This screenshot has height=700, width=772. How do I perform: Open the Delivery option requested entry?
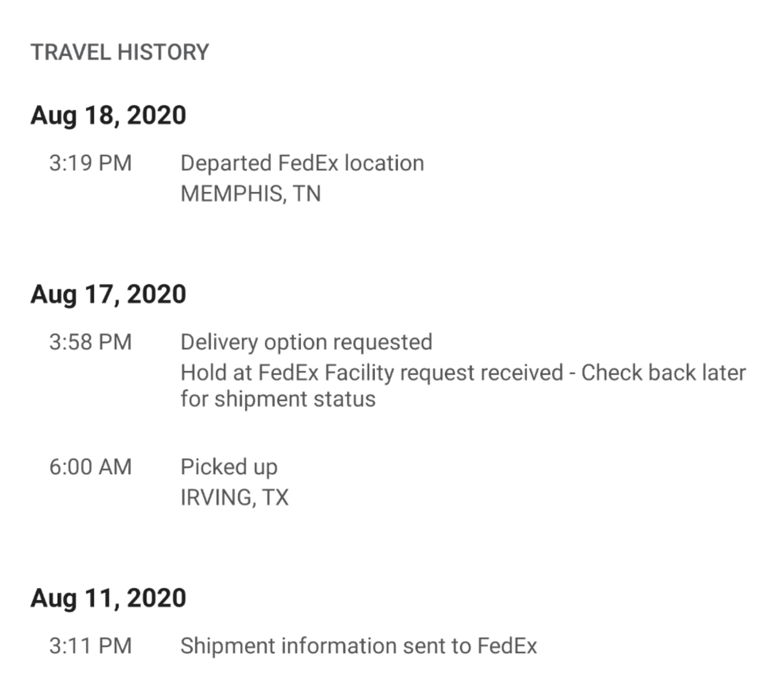coord(306,343)
